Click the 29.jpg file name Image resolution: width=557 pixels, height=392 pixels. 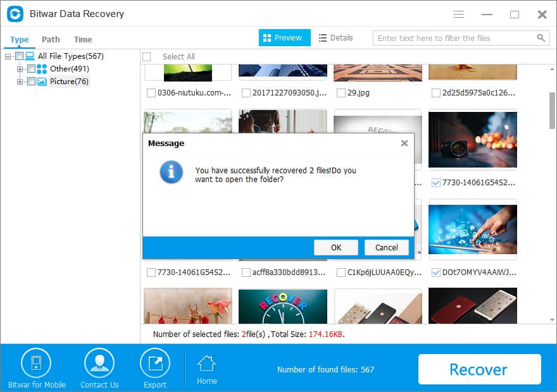[358, 93]
